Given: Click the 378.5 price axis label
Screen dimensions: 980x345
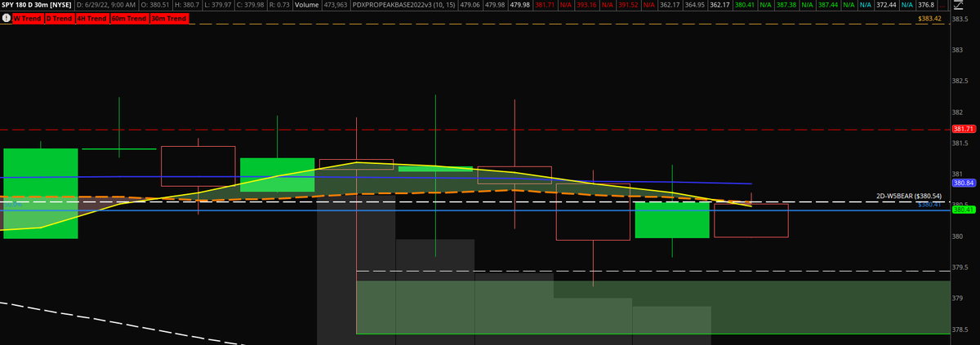Looking at the screenshot, I should [960, 330].
